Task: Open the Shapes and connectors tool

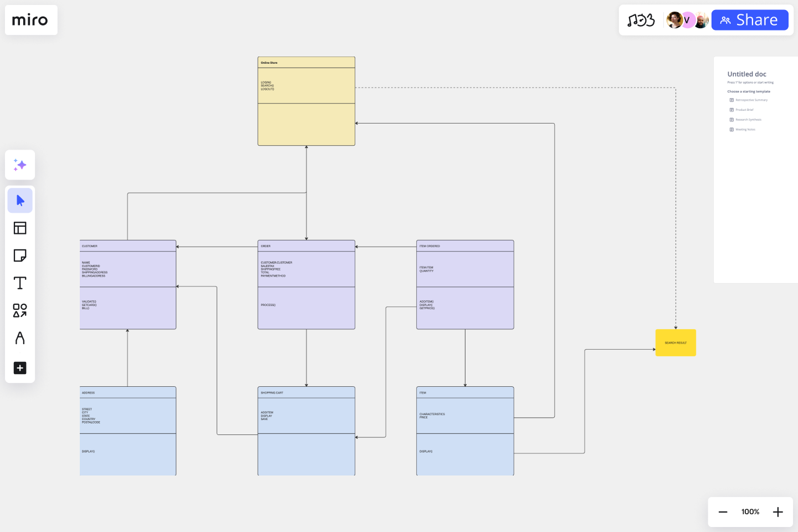Action: click(20, 311)
